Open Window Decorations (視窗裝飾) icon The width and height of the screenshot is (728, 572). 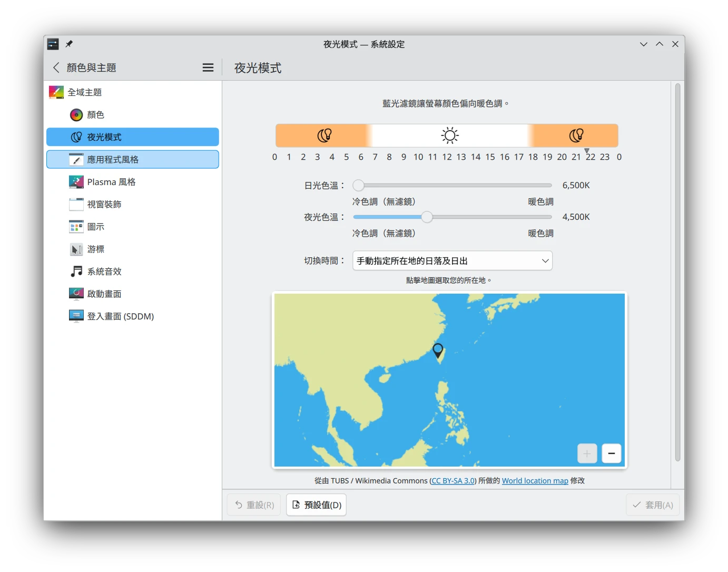point(76,205)
